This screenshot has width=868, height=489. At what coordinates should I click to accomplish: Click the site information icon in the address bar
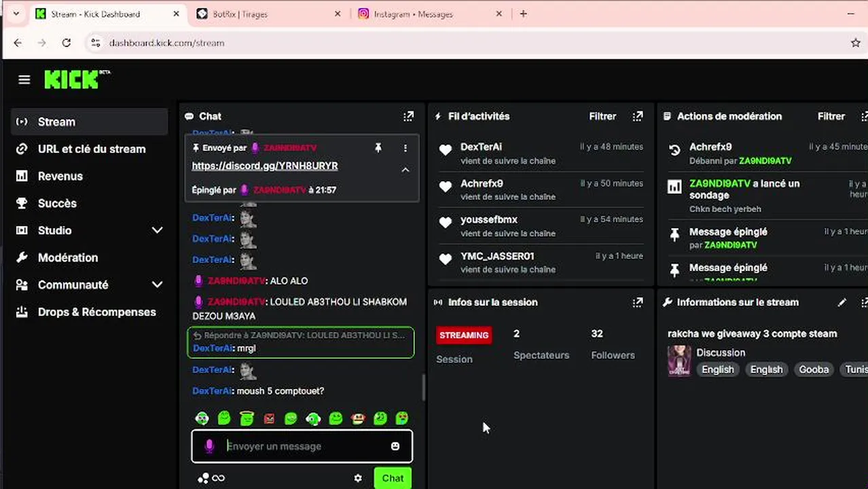point(95,43)
